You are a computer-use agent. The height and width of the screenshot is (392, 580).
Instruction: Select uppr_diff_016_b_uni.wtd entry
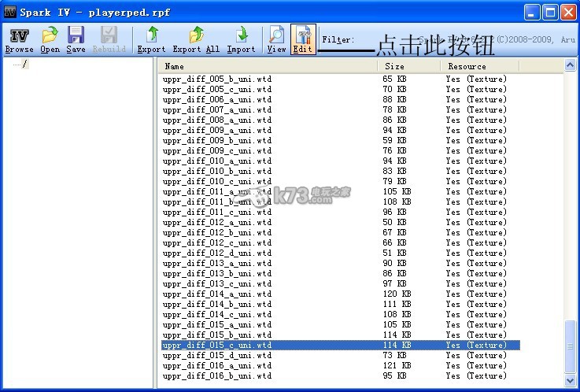217,375
